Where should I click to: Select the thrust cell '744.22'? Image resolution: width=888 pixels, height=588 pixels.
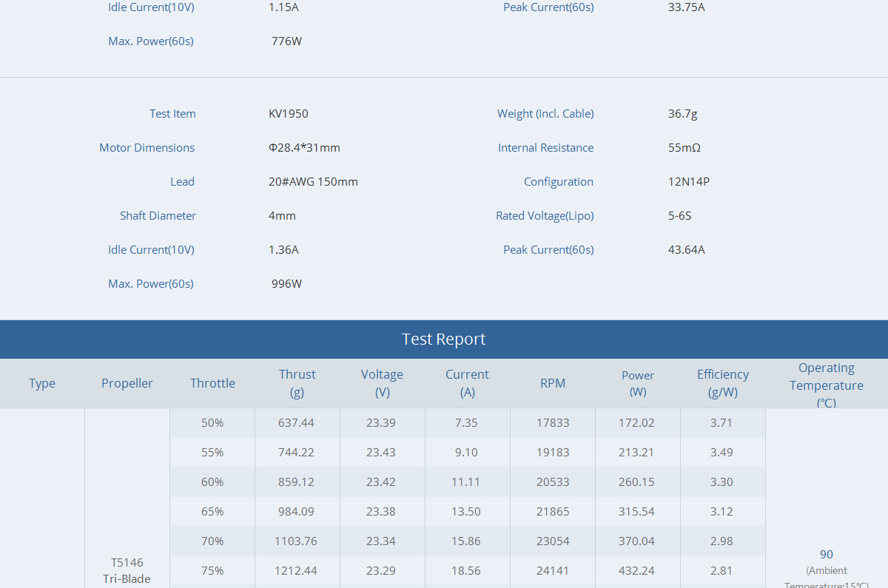297,453
